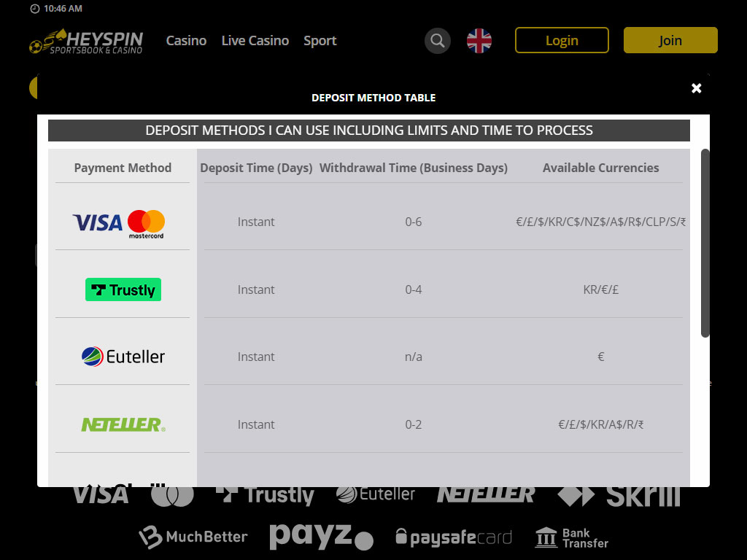747x560 pixels.
Task: Click the Payment Method column header
Action: click(123, 168)
